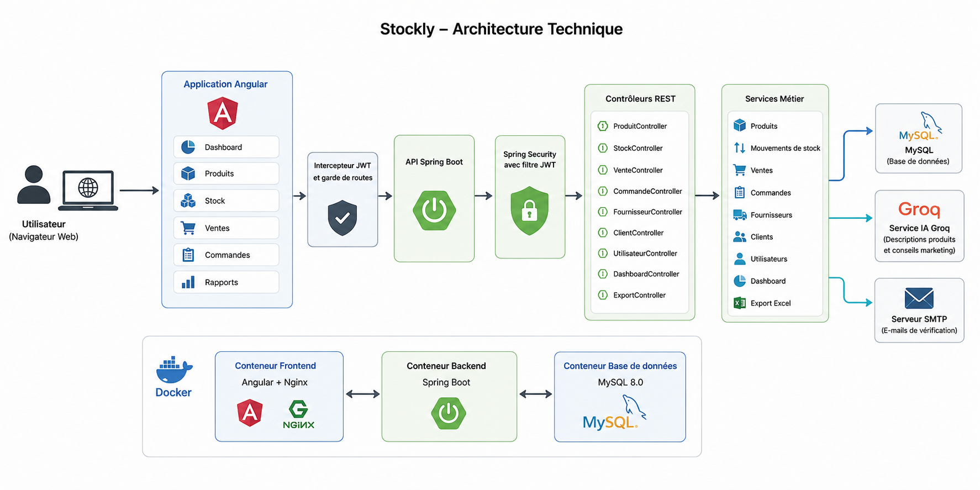This screenshot has width=980, height=490.
Task: Click the Produits cube icon in Angular panel
Action: coord(188,173)
